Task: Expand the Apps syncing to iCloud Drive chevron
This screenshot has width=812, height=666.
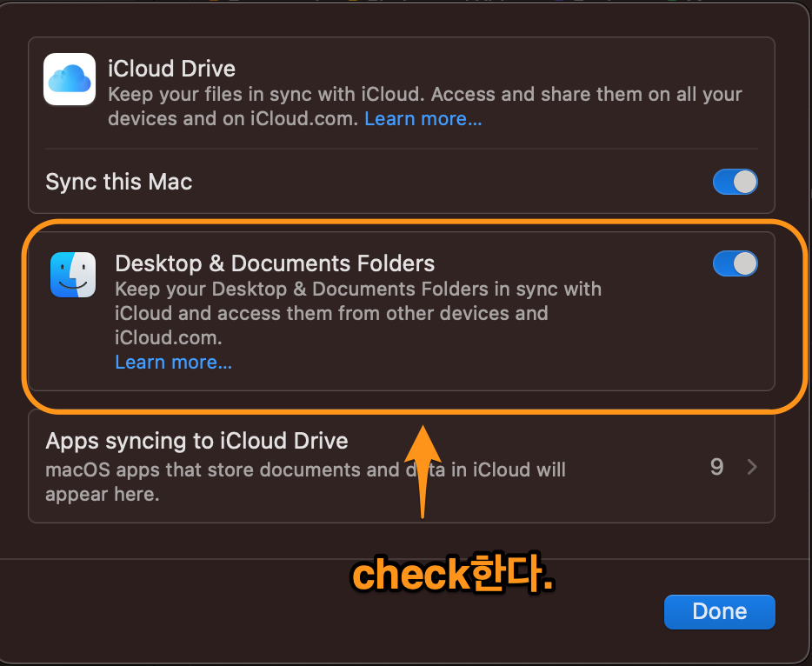Action: [752, 467]
